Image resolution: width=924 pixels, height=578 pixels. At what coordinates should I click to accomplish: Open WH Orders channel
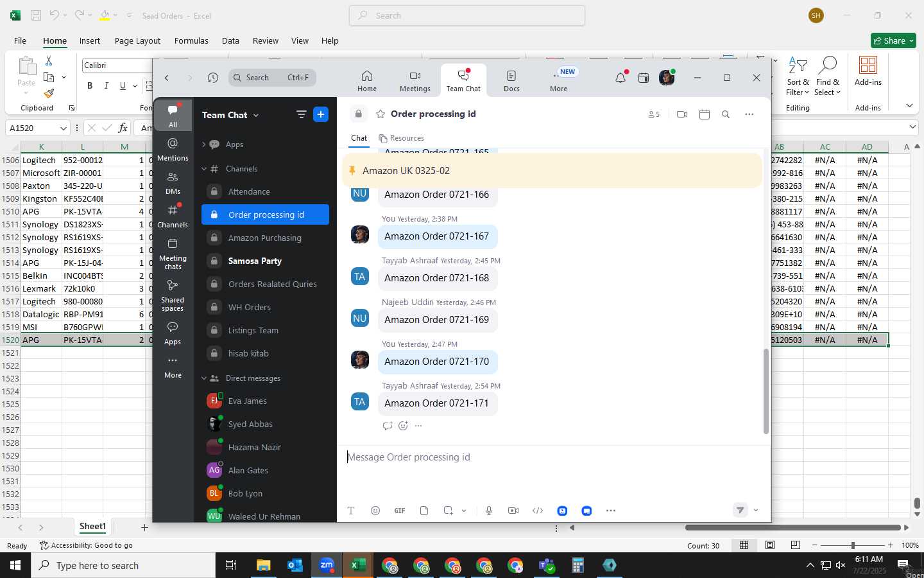tap(265, 307)
